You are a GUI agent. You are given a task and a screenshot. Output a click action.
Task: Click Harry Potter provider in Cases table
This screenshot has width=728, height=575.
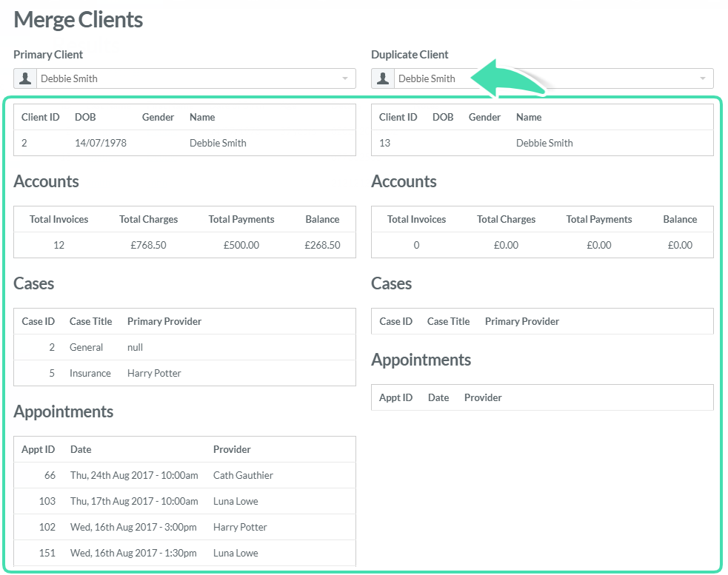(154, 373)
